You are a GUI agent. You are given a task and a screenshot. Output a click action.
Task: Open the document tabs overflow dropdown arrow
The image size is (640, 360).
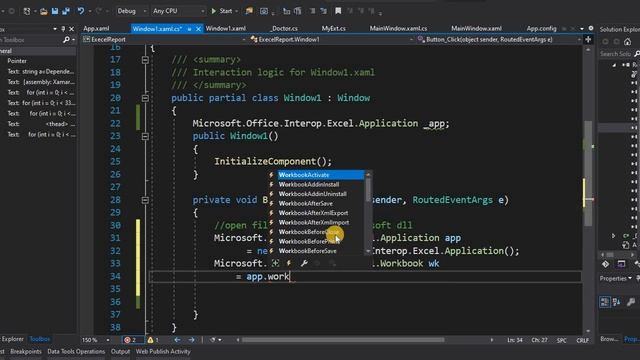[x=582, y=29]
